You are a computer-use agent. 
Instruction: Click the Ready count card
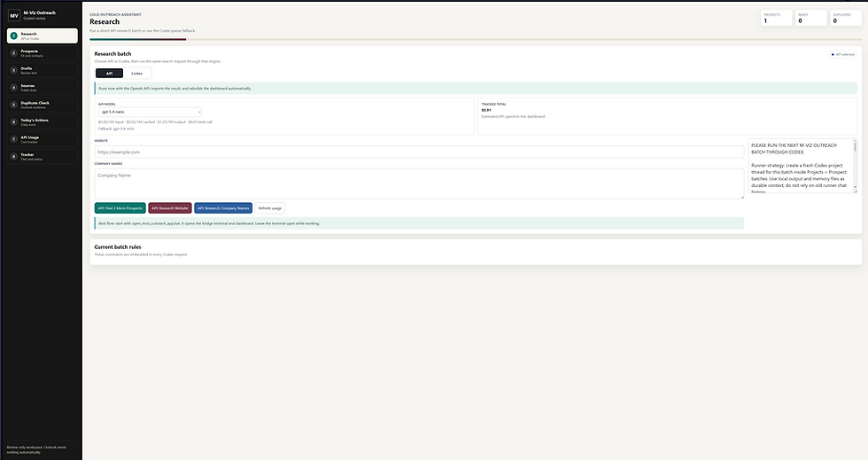tap(811, 18)
